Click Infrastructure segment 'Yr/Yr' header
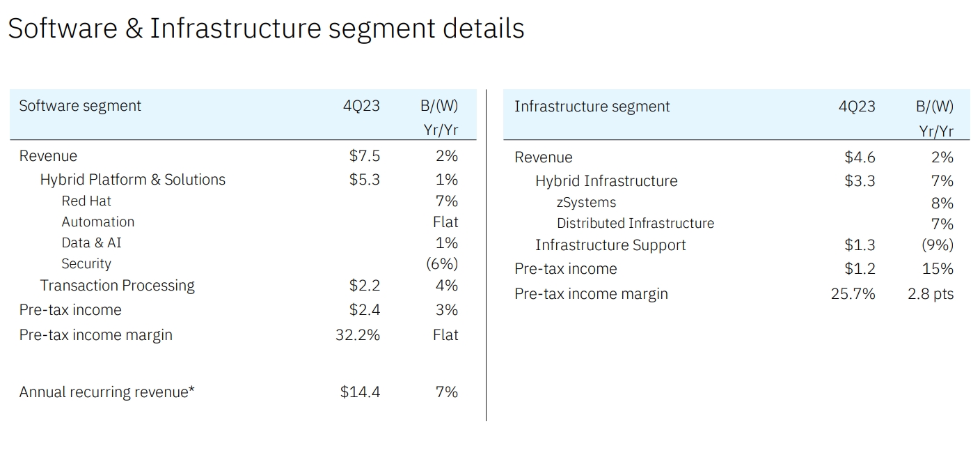The width and height of the screenshot is (980, 471). [x=936, y=131]
